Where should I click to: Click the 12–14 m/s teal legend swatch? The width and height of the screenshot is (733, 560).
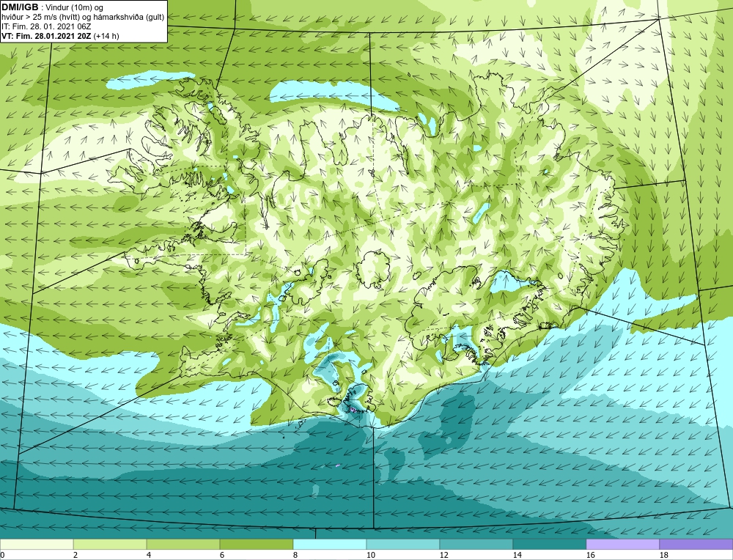tap(476, 544)
